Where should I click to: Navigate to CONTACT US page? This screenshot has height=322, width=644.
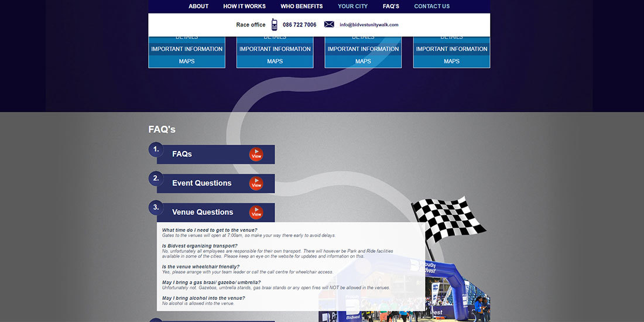click(x=431, y=6)
